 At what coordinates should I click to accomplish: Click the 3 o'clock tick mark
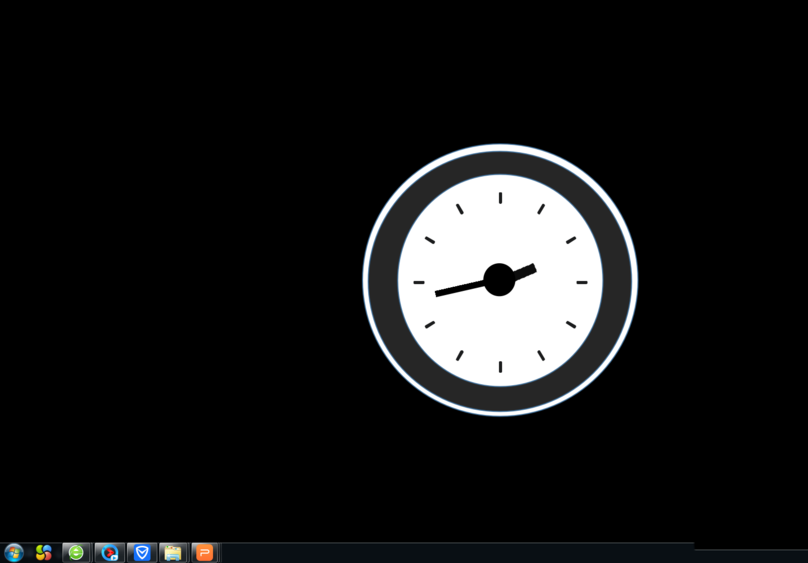click(582, 283)
